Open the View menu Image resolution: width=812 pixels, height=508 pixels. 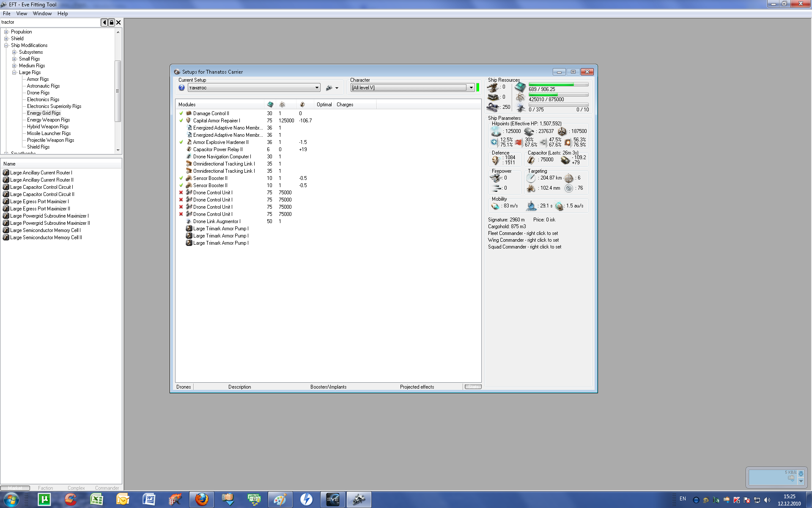click(x=22, y=14)
